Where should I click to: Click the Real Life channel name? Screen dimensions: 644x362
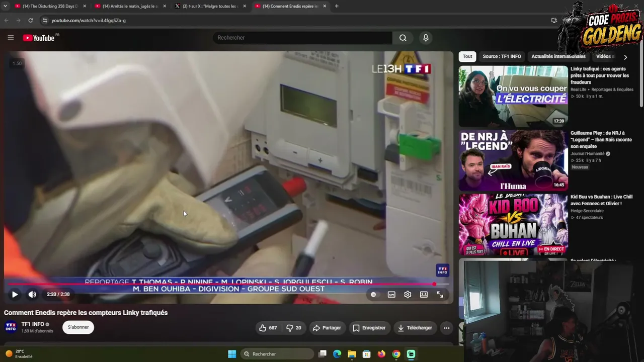[580, 89]
